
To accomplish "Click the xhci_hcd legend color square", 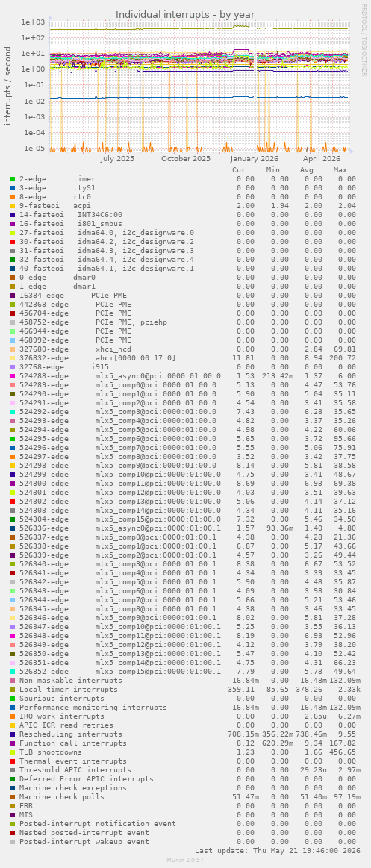I will point(13,349).
